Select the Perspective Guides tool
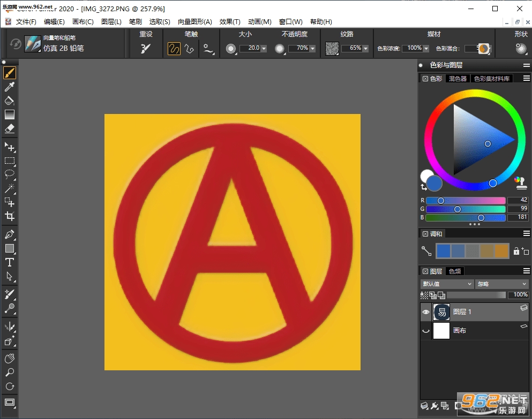This screenshot has width=532, height=419. 10,341
